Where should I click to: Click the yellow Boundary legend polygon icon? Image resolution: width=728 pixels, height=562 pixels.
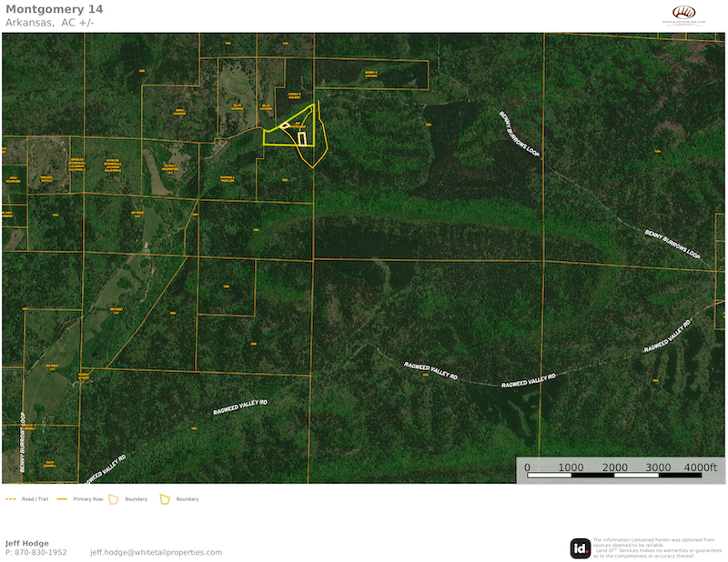pyautogui.click(x=166, y=499)
